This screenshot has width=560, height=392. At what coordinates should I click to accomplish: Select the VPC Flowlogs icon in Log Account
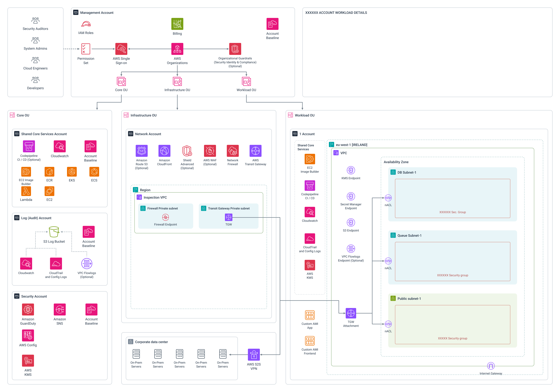coord(87,264)
